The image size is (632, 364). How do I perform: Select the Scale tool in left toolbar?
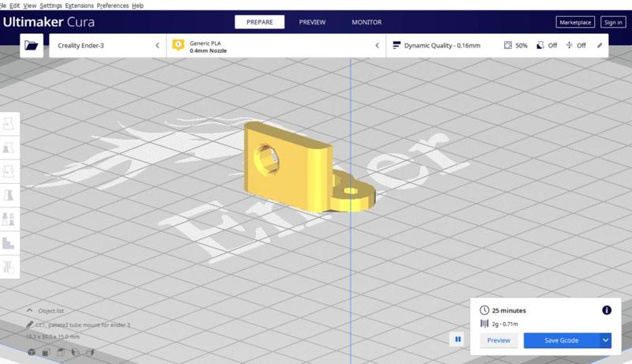tap(9, 148)
